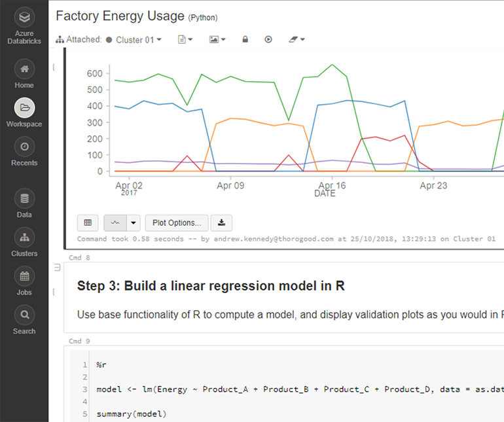Click the Apr 09 axis label
This screenshot has width=504, height=422.
pyautogui.click(x=230, y=185)
